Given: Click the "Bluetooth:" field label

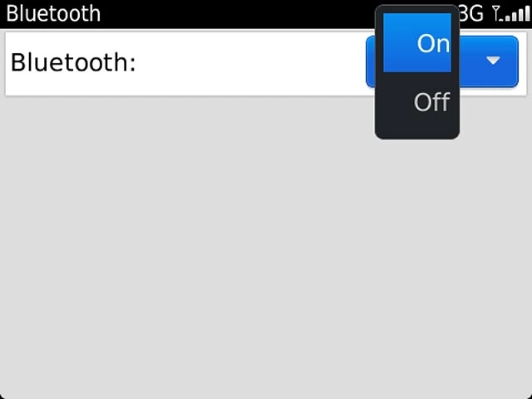Looking at the screenshot, I should coord(73,62).
